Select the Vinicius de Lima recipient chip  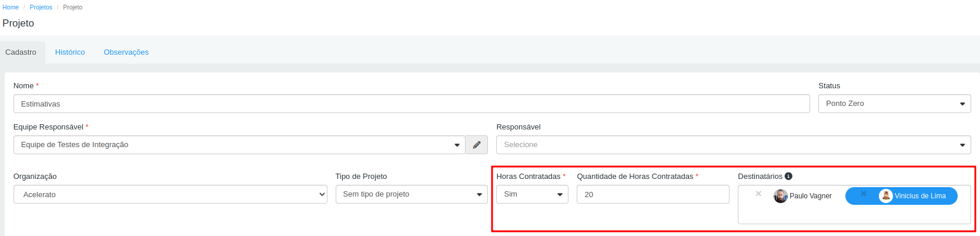[901, 196]
